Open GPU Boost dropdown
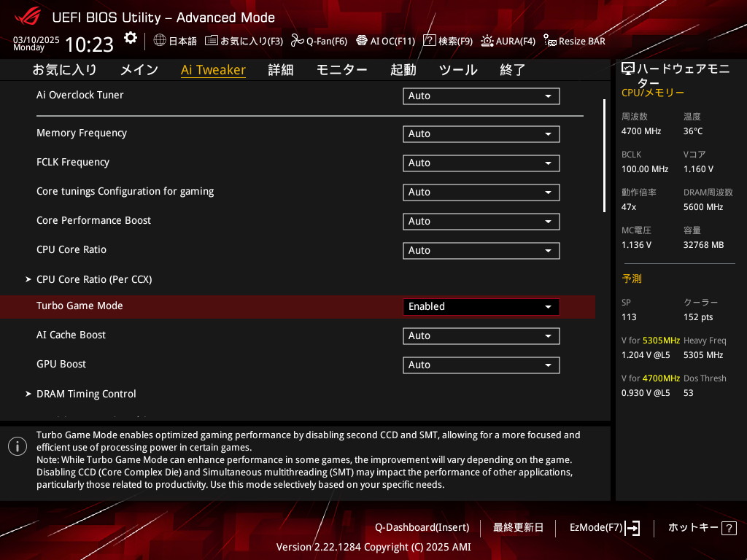 481,365
